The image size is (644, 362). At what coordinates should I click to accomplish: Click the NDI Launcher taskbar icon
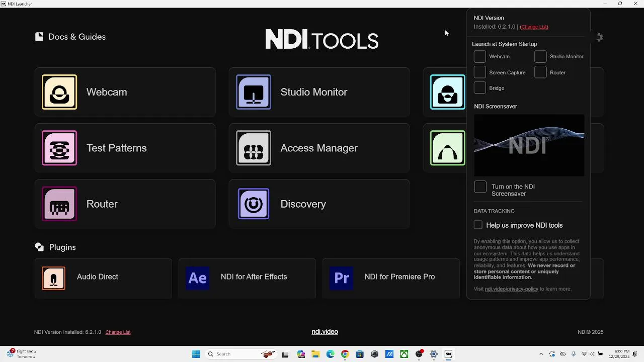(x=448, y=354)
